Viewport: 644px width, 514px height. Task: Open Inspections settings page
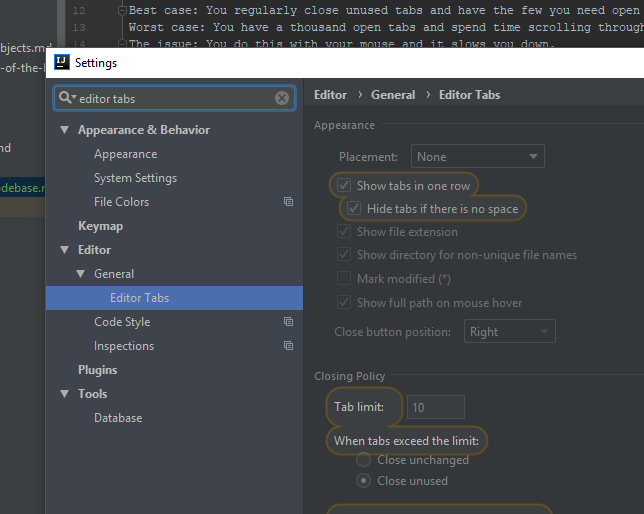(x=124, y=346)
